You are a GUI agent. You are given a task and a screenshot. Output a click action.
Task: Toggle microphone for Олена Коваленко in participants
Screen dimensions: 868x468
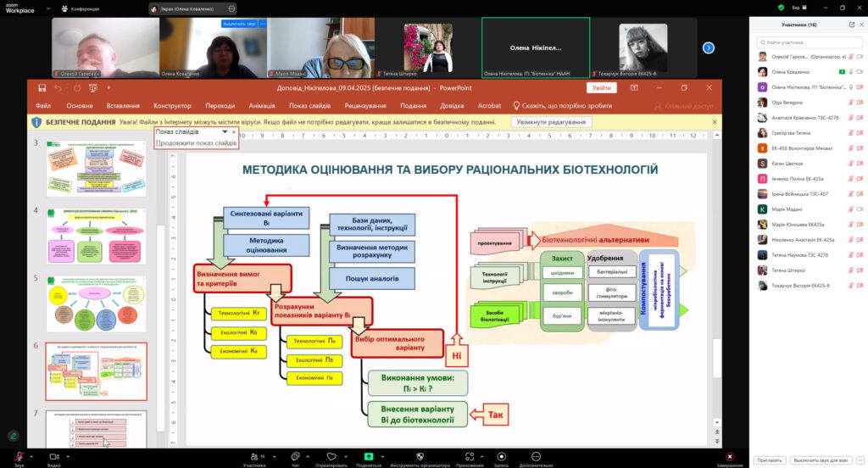851,72
